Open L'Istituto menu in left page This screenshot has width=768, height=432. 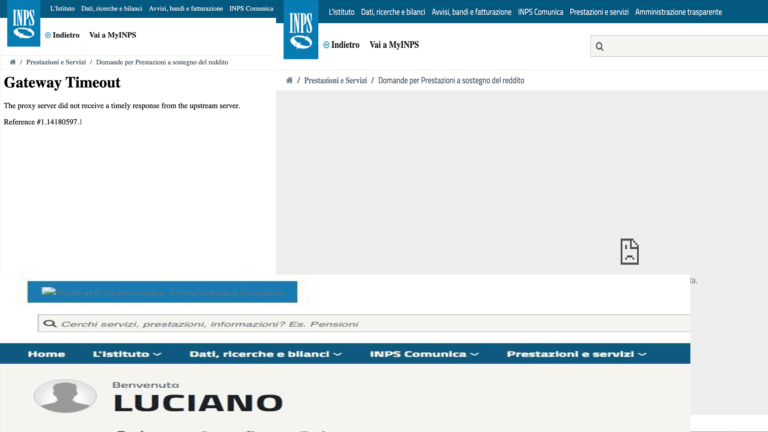pyautogui.click(x=62, y=8)
